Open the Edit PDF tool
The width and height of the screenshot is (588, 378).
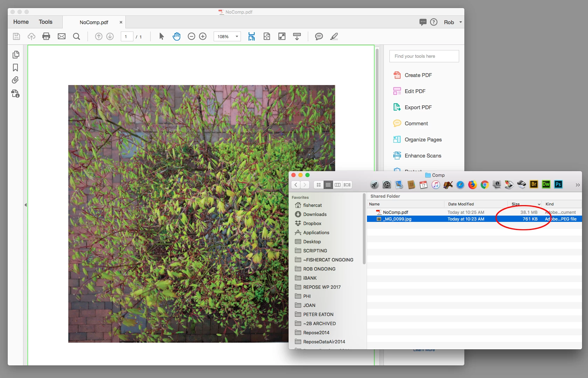click(x=409, y=91)
